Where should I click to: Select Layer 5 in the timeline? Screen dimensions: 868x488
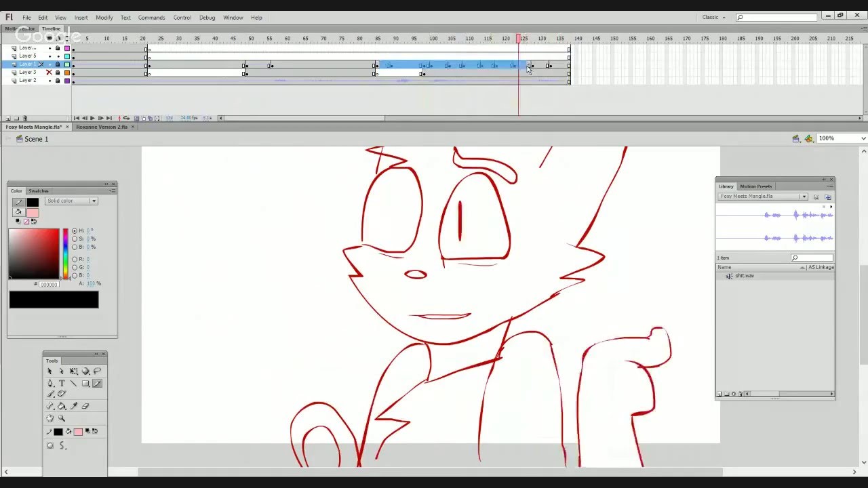click(x=28, y=56)
